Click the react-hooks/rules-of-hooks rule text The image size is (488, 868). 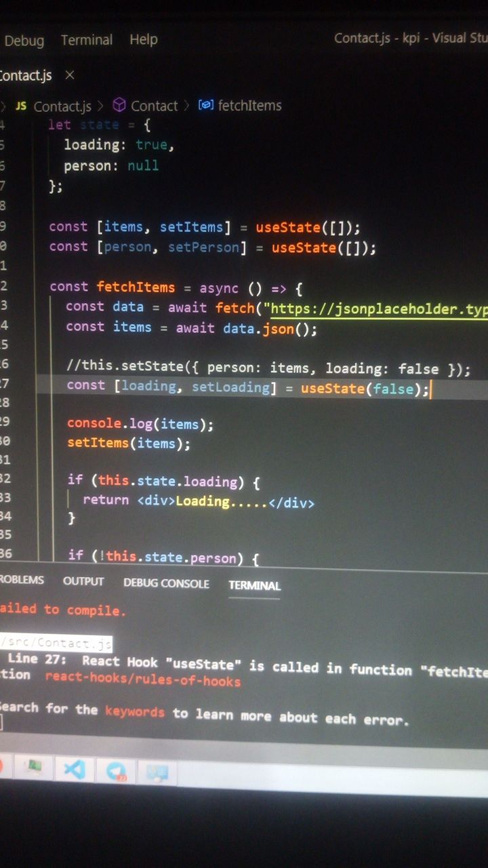tap(142, 680)
